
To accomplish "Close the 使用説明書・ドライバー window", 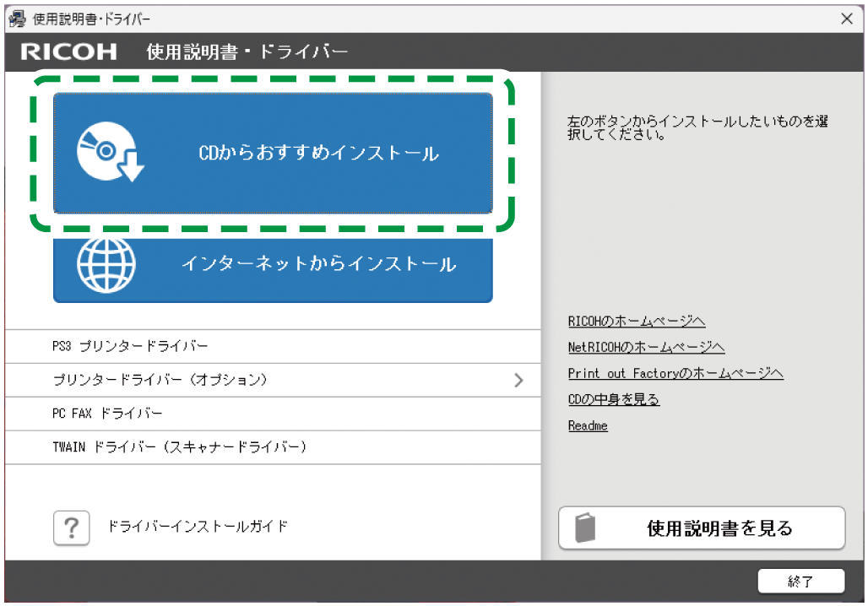I will click(847, 18).
